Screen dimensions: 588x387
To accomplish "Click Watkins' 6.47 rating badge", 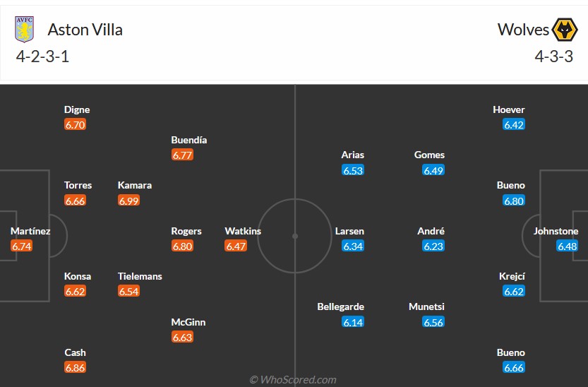I will [236, 246].
